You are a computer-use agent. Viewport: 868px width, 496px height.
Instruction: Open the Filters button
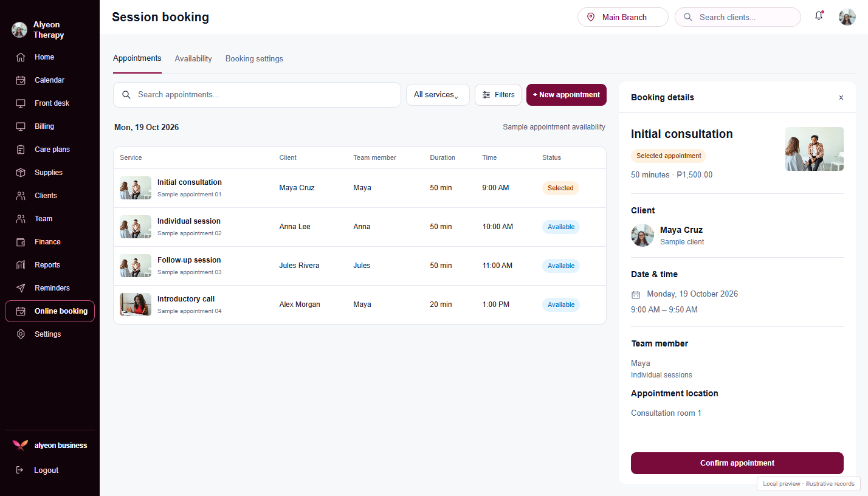click(498, 95)
